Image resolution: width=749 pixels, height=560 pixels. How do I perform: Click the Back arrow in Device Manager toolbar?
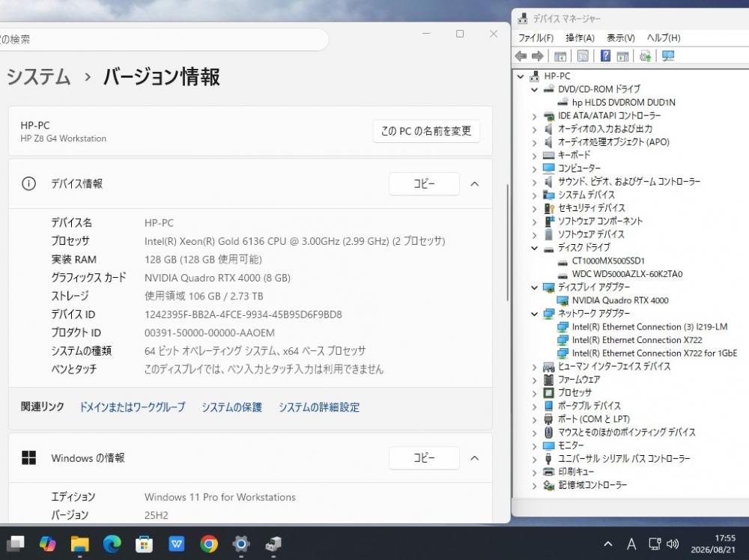click(521, 56)
